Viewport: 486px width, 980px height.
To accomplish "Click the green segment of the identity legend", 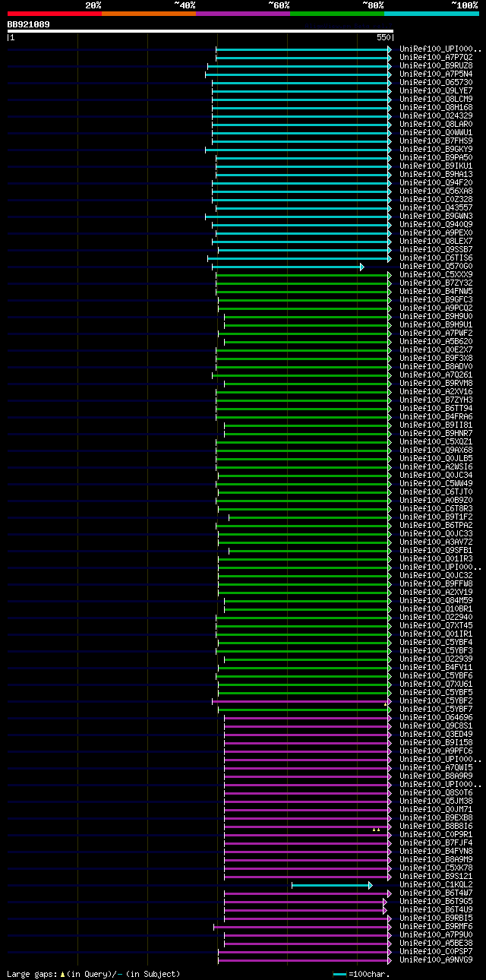I will (337, 13).
